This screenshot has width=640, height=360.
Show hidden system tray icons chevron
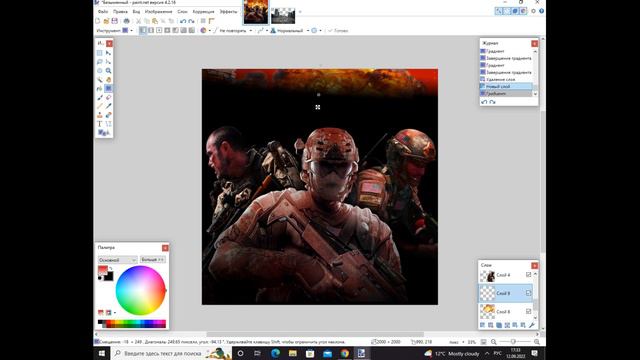[x=487, y=353]
